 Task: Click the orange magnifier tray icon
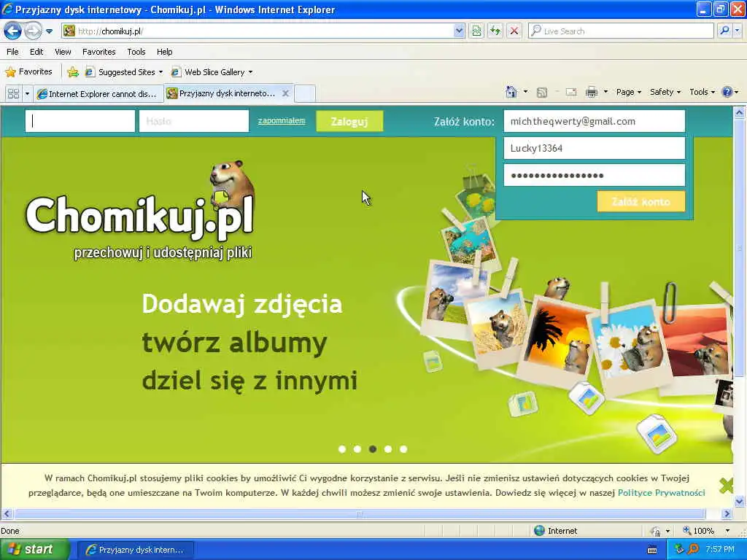tap(693, 549)
